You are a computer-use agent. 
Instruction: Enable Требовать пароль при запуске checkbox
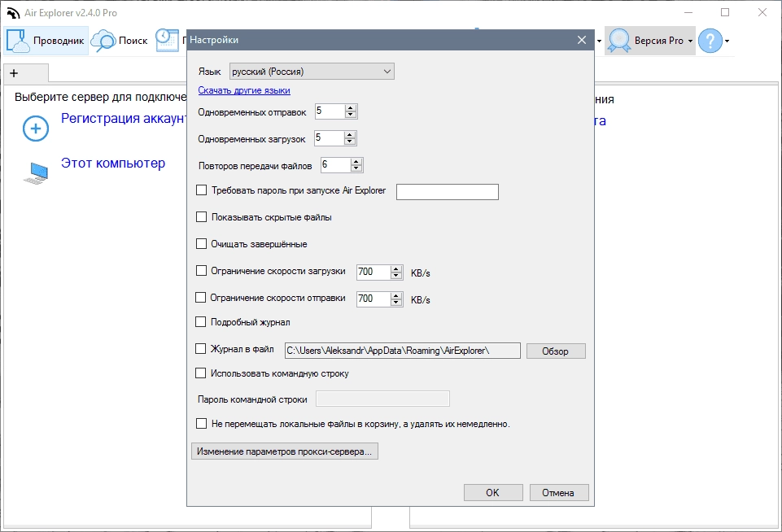202,190
